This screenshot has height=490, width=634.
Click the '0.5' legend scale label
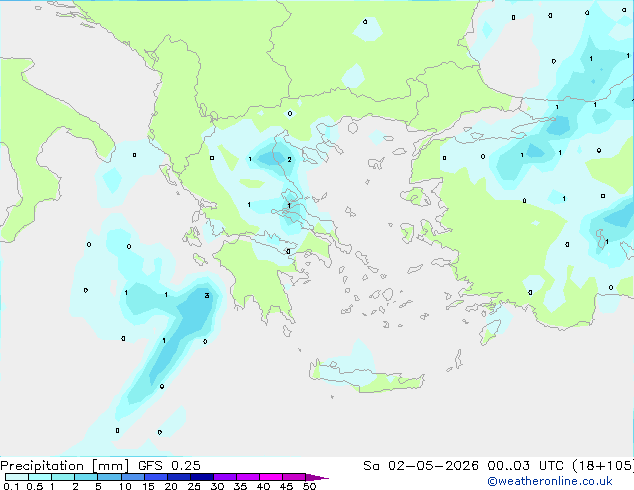click(x=34, y=486)
